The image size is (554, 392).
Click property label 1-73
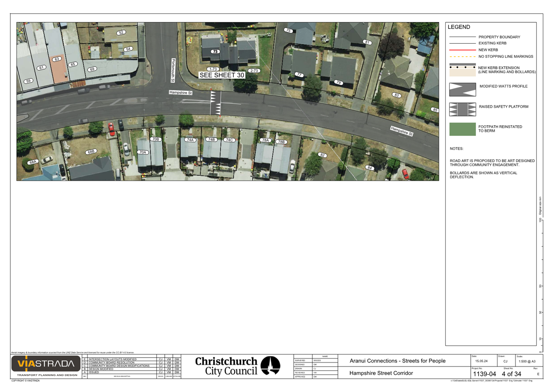pyautogui.click(x=213, y=69)
